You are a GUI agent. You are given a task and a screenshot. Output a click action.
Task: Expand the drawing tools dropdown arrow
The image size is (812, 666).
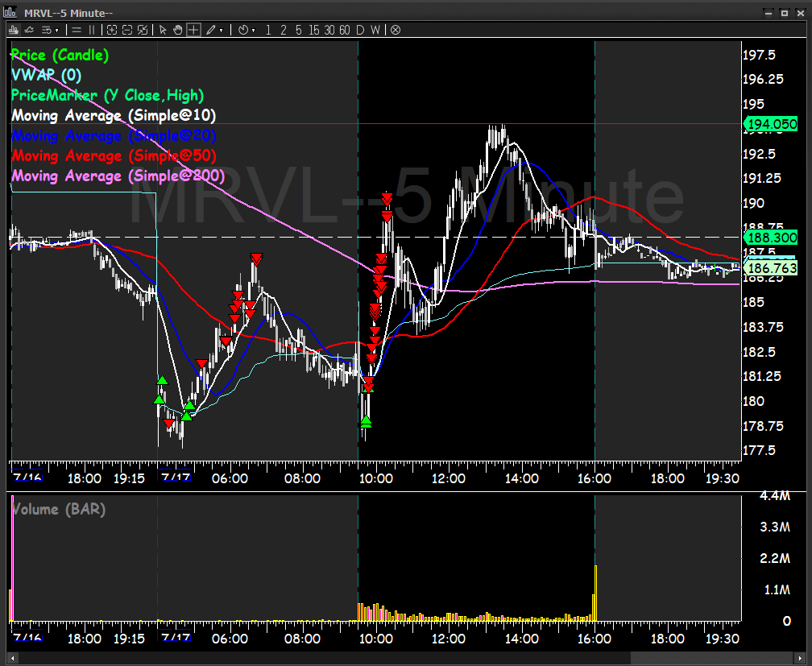pyautogui.click(x=221, y=31)
